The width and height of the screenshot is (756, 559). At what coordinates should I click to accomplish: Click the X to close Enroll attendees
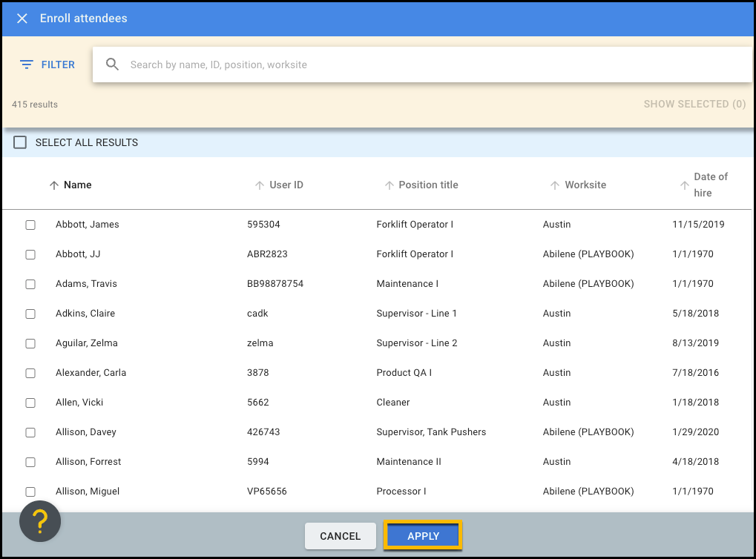coord(22,19)
